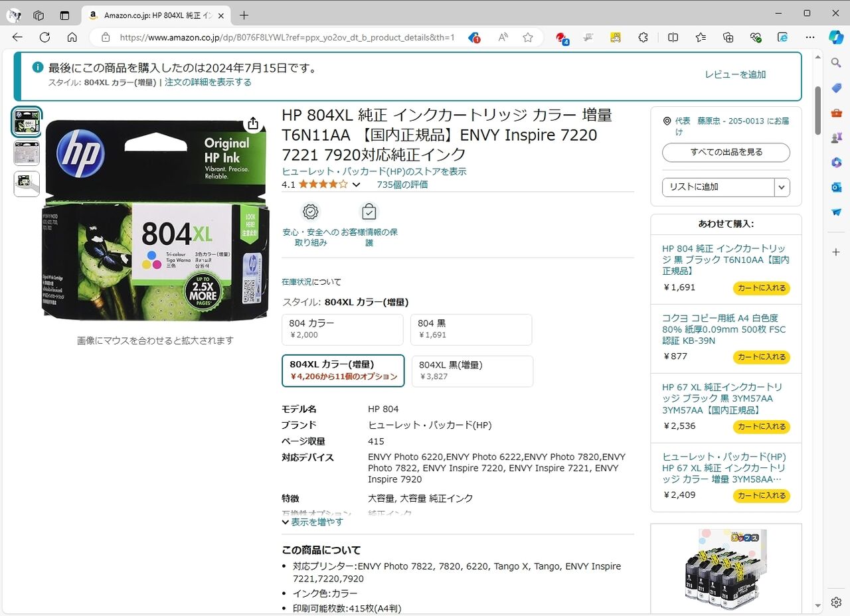Select the 804XL 黒(増量) style option

(472, 370)
